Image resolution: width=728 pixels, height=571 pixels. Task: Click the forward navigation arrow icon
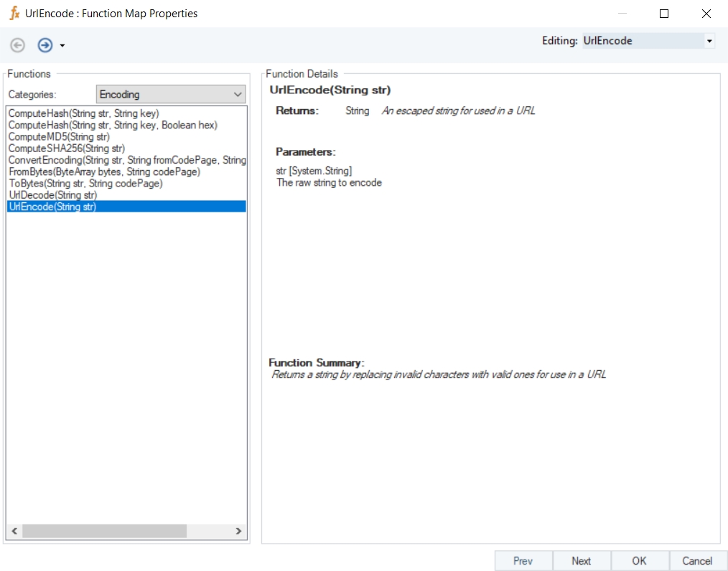45,45
